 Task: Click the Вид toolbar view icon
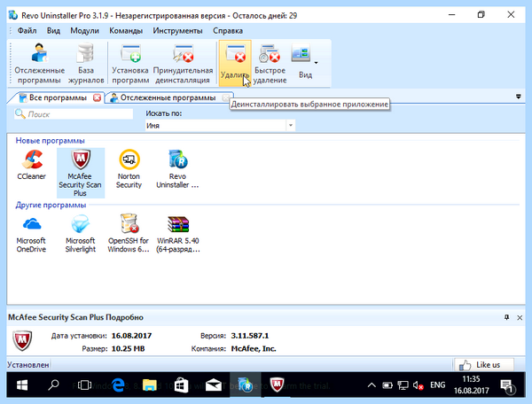point(301,54)
